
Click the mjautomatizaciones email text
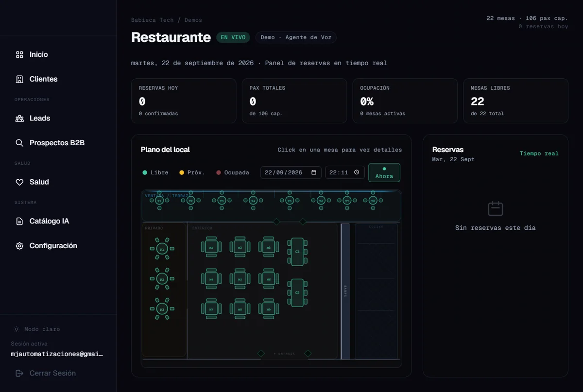click(57, 354)
